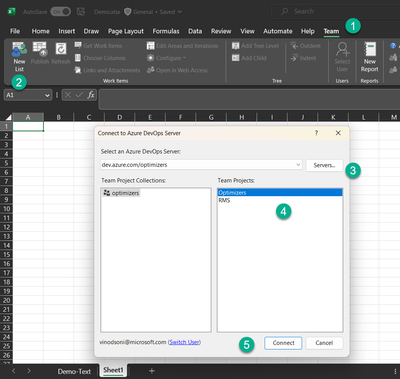The height and width of the screenshot is (379, 400).
Task: Expand the Azure DevOps Server dropdown
Action: (298, 165)
